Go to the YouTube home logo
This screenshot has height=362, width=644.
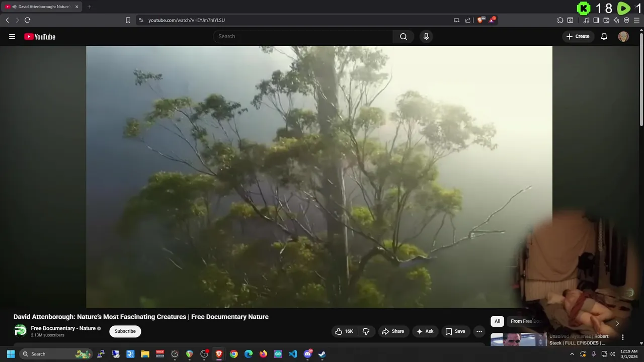(x=40, y=37)
